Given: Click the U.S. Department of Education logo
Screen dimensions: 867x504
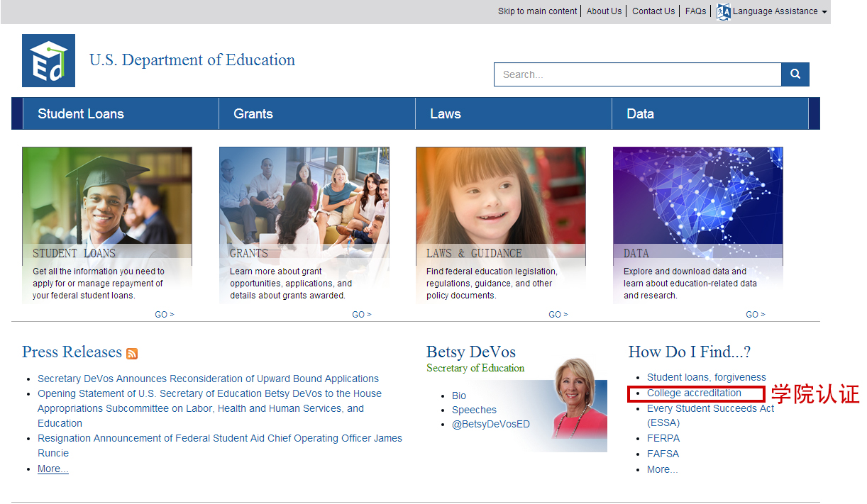Looking at the screenshot, I should click(48, 60).
